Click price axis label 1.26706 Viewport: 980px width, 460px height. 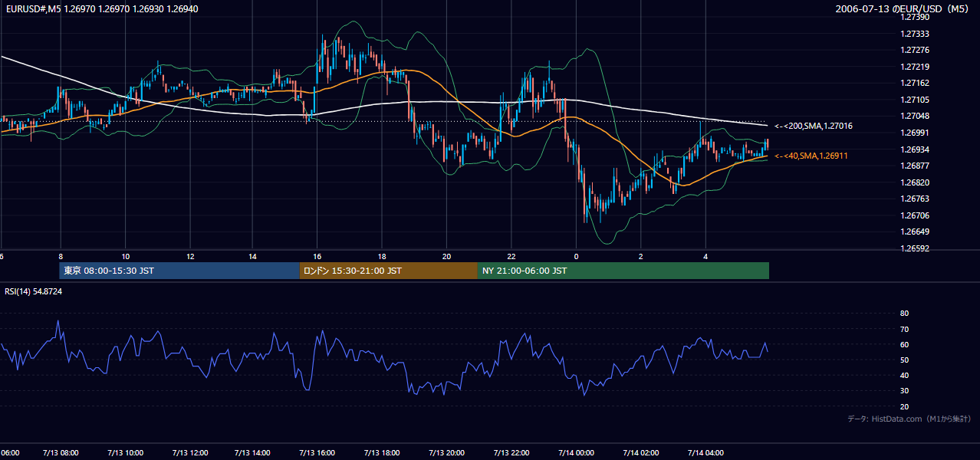pyautogui.click(x=916, y=215)
